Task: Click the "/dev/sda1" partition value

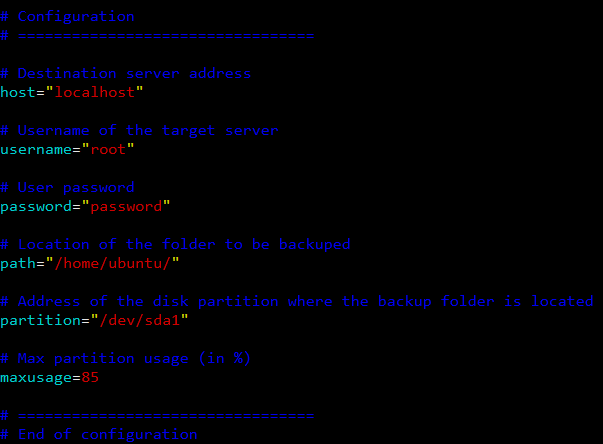Action: pos(140,320)
